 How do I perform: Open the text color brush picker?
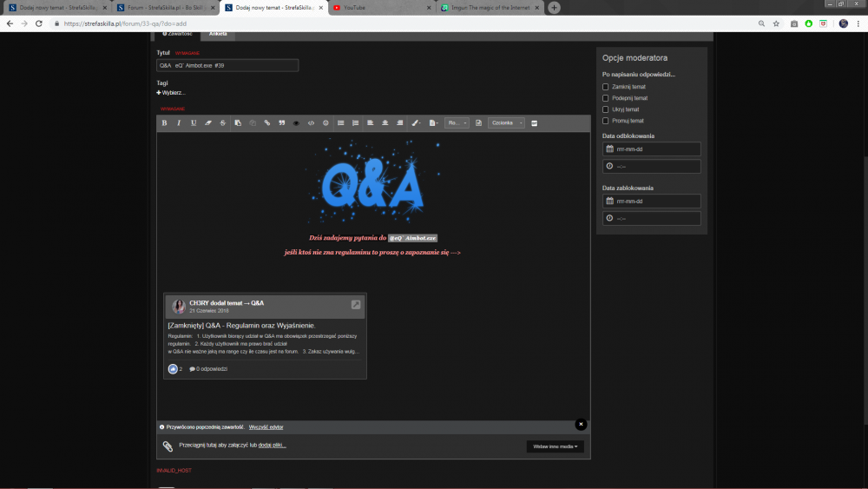click(416, 123)
